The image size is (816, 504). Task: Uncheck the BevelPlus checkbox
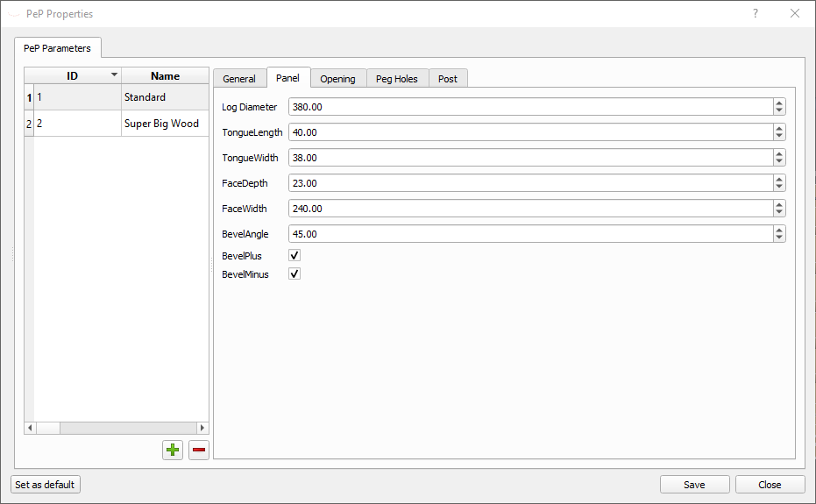(x=294, y=256)
